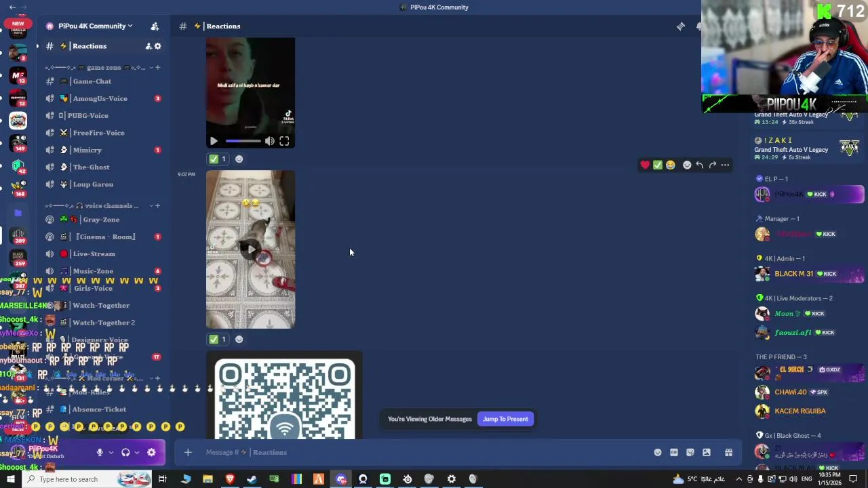Join Gray-Zone stage channel
The image size is (868, 488).
pos(103,220)
